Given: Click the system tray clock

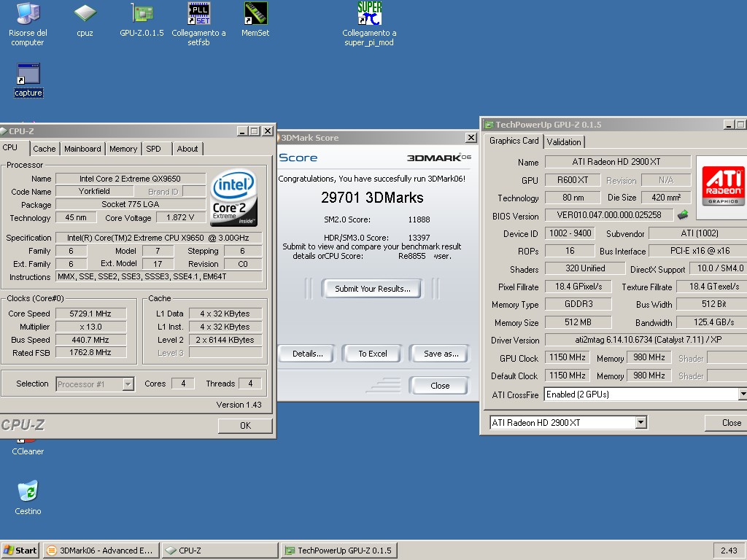Looking at the screenshot, I should pos(729,551).
